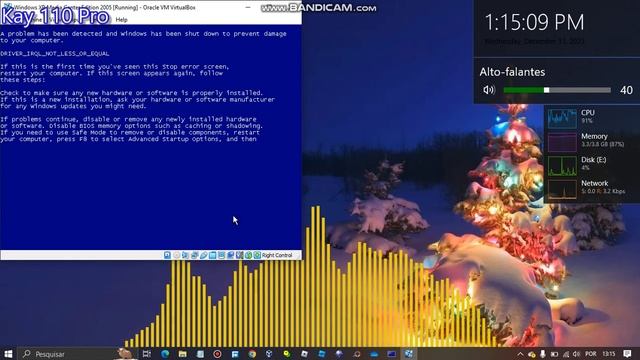
Task: Open Bandicam red record icon in taskbar
Action: point(217,354)
